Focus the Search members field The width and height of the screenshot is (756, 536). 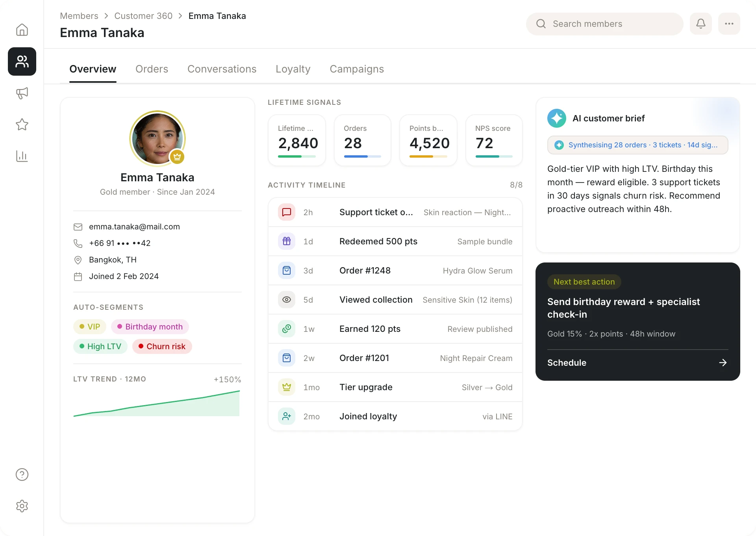[605, 24]
